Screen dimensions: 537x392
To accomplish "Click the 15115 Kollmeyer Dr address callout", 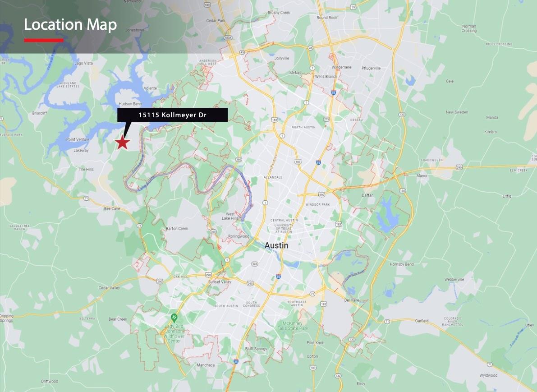I will coord(172,115).
